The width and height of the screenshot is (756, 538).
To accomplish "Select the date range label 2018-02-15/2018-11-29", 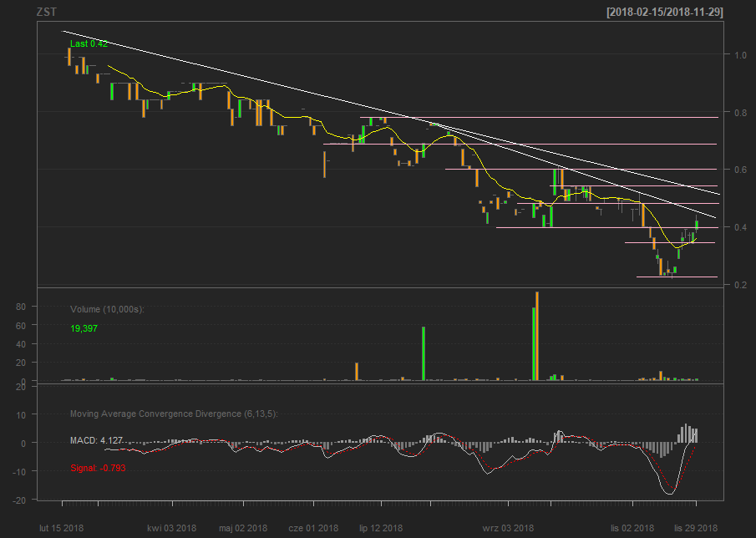I will [x=665, y=12].
